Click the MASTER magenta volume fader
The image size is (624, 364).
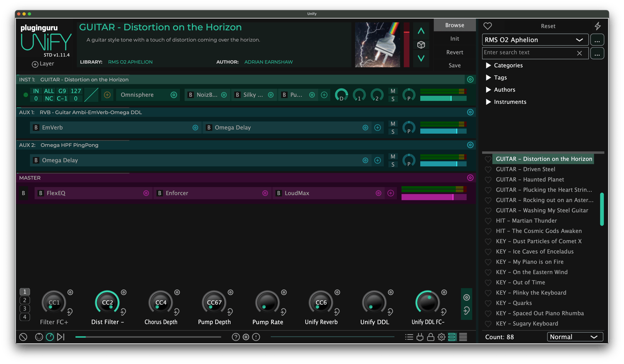433,197
